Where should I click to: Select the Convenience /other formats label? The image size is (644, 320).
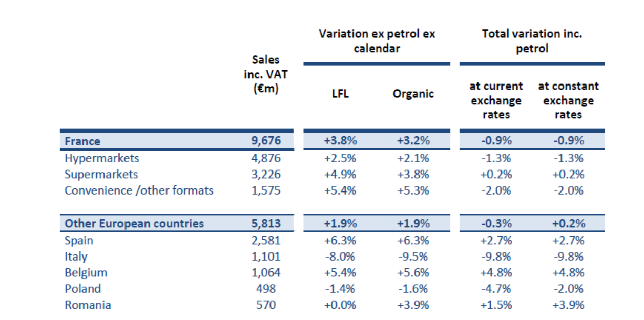point(139,191)
